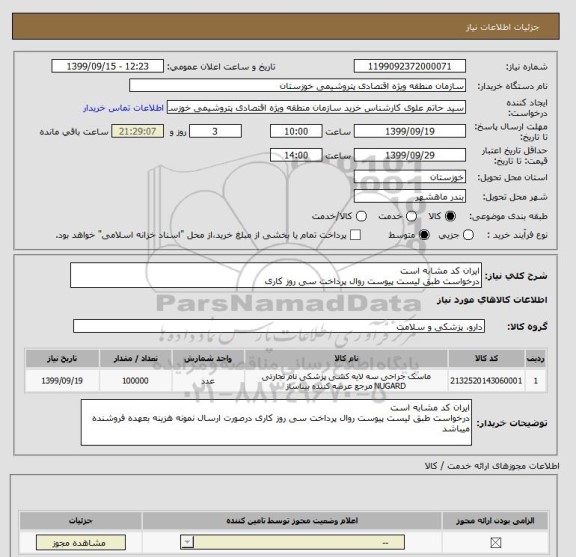Click the اطلاعات کالاهای مورد نیاز heading
The width and height of the screenshot is (576, 557).
pyautogui.click(x=492, y=300)
